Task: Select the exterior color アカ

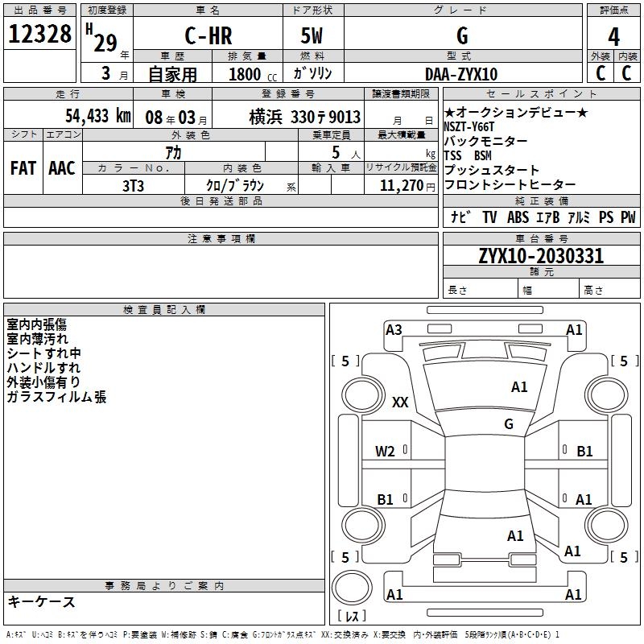Action: pos(173,153)
